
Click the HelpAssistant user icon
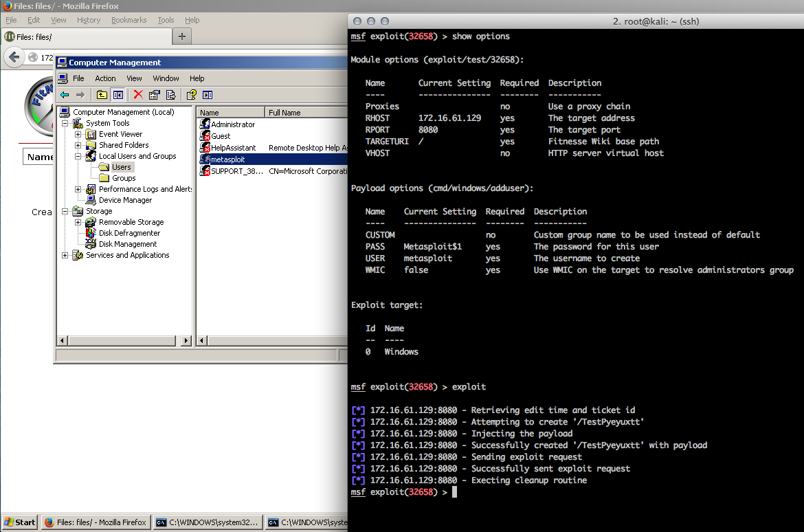205,148
